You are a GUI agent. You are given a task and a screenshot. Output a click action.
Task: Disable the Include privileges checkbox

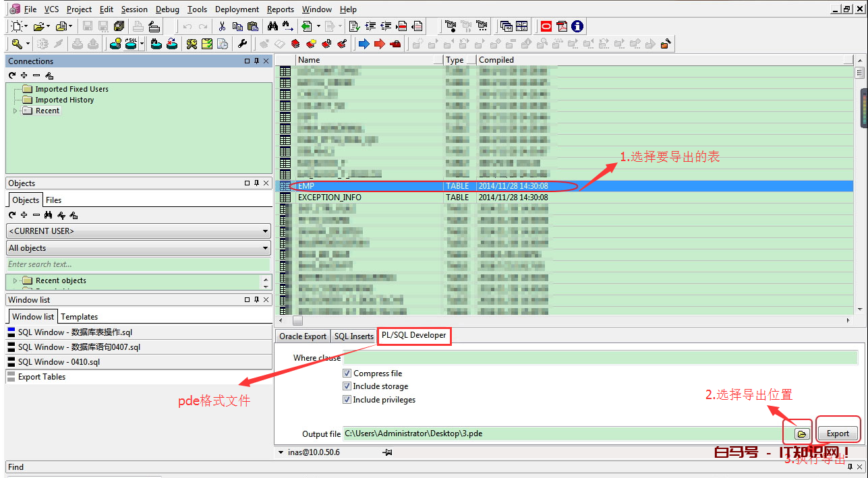347,400
